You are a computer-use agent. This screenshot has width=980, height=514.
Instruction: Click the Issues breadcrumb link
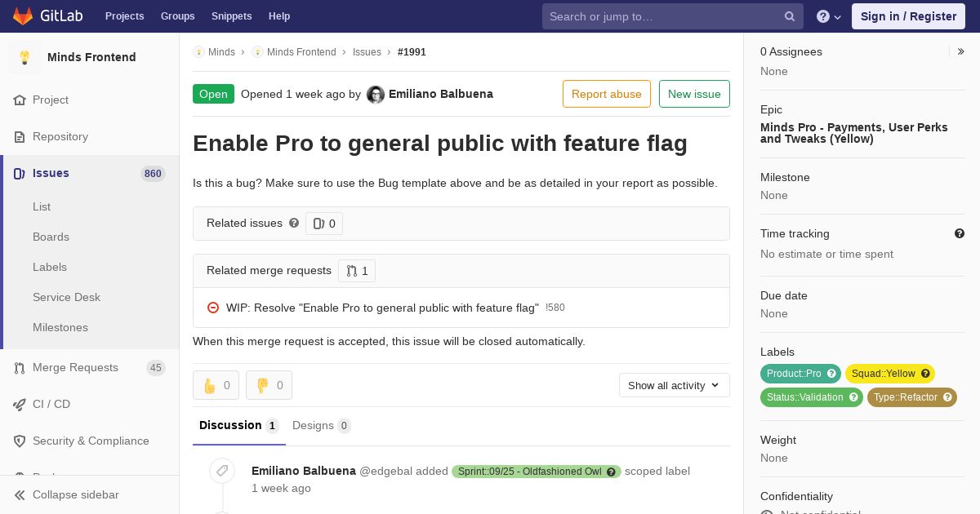coord(367,52)
